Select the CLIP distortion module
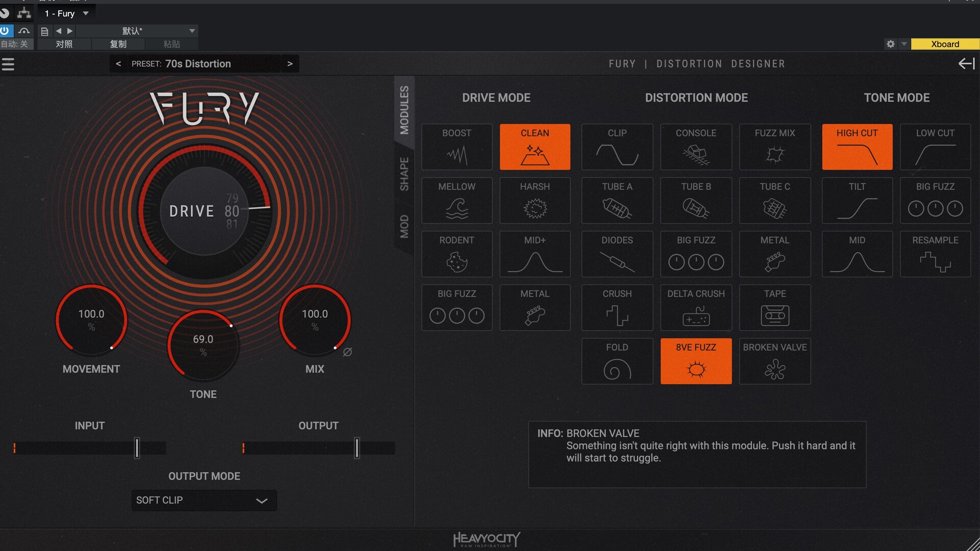The height and width of the screenshot is (551, 980). [617, 147]
